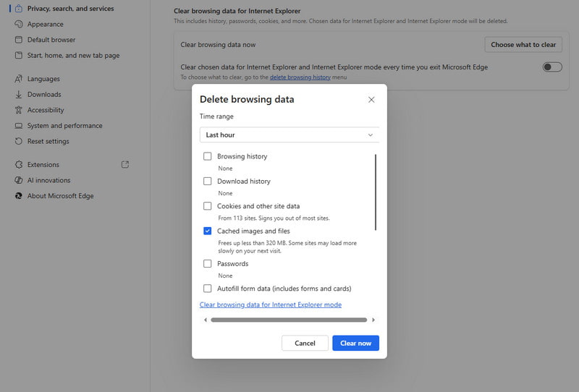Viewport: 579px width, 392px height.
Task: Open Start, home, and new tab page
Action: [74, 56]
